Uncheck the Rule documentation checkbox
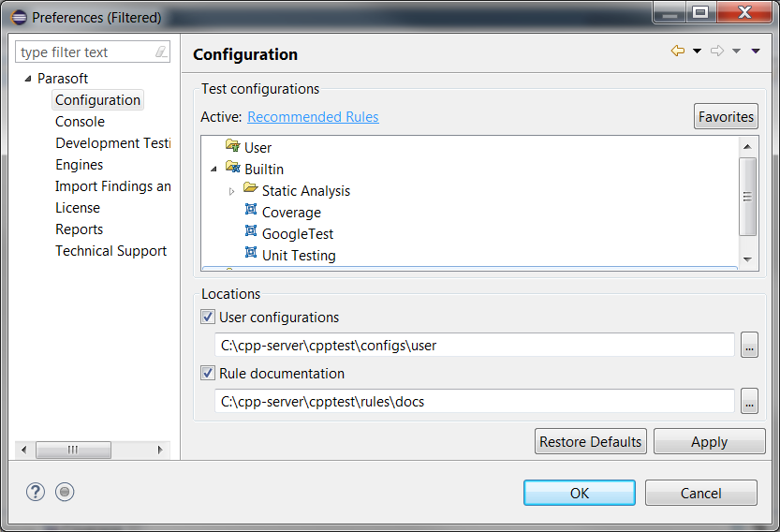Image resolution: width=780 pixels, height=532 pixels. (208, 374)
